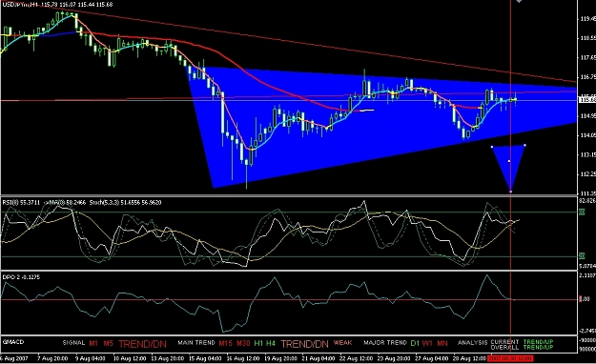Click the green H1 trend indicator
The image size is (596, 364).
[x=258, y=343]
